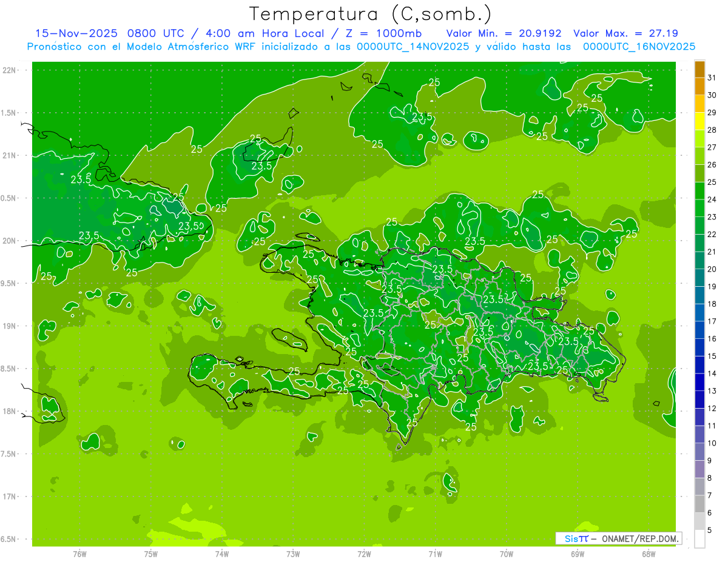Click the blue colorbar segment between 16 and 17

click(699, 330)
